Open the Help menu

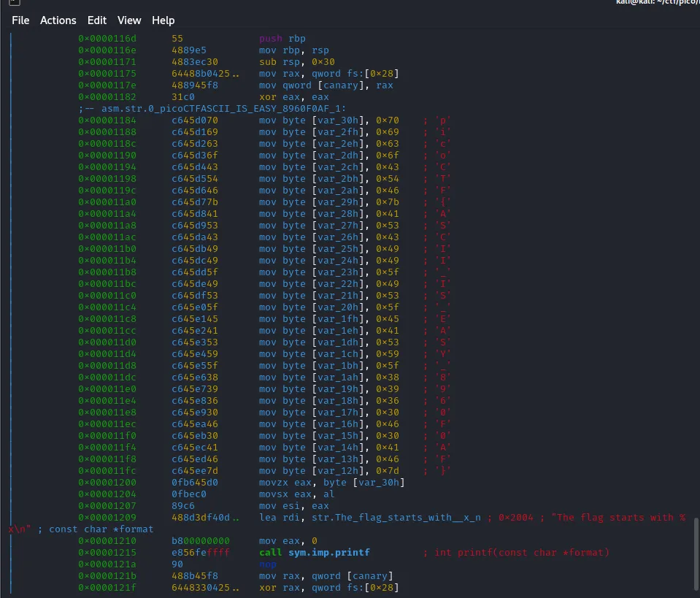163,20
